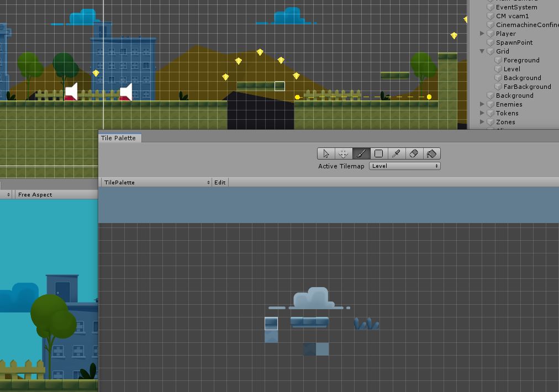The width and height of the screenshot is (559, 392).
Task: Click the left audio source speaker gizmo
Action: 72,92
